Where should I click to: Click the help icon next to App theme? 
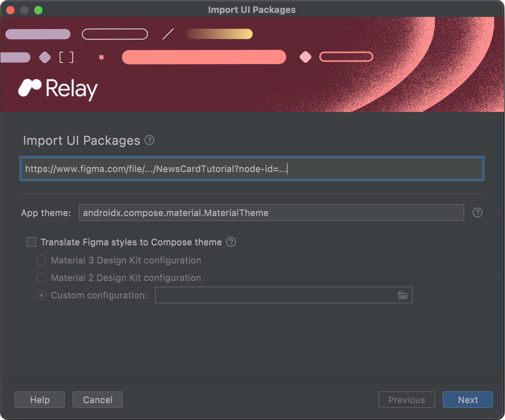point(478,212)
